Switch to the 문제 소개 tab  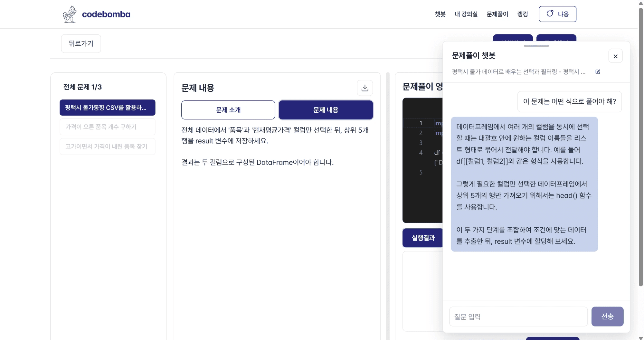[x=228, y=110]
